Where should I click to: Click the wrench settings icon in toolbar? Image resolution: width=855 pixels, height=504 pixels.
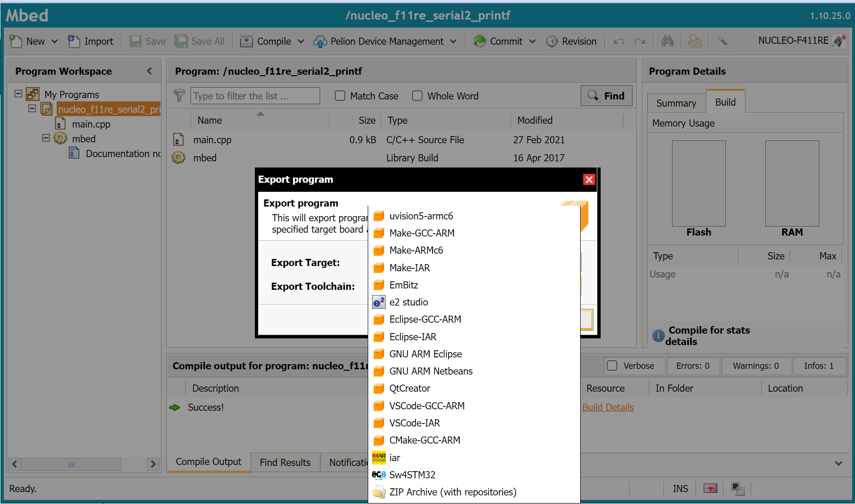(x=722, y=41)
